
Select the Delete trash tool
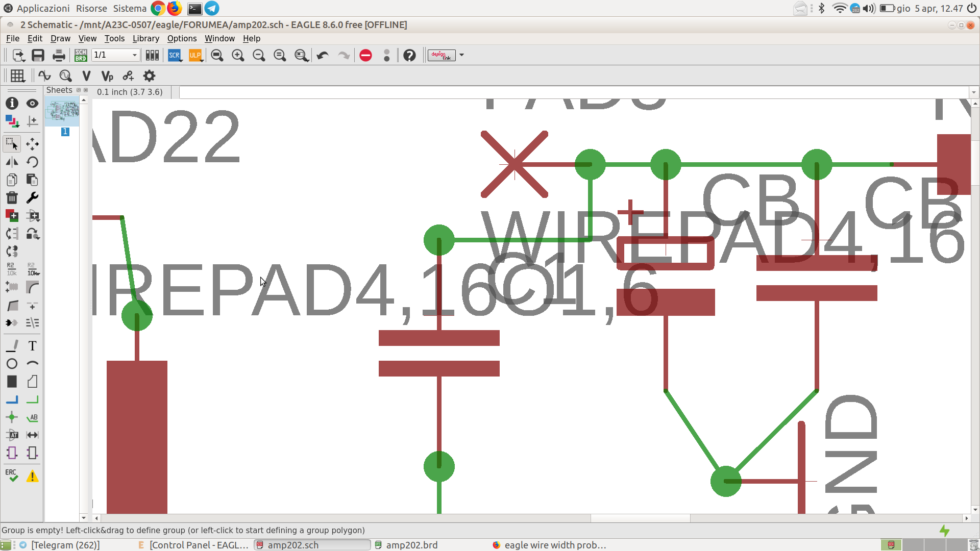[12, 198]
